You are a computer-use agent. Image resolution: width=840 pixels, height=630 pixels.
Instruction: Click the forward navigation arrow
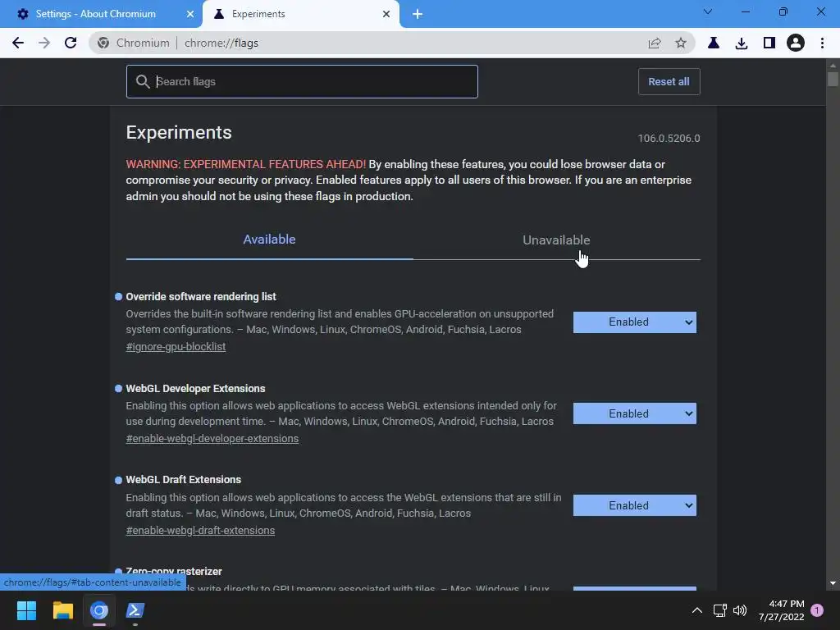tap(44, 43)
